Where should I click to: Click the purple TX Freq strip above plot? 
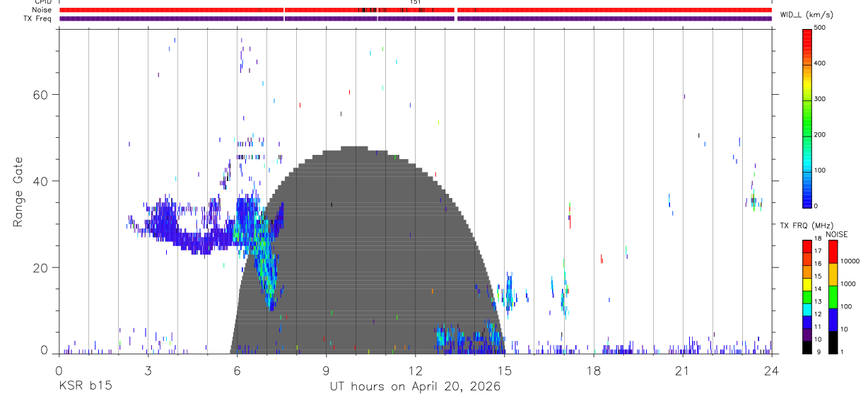point(416,18)
